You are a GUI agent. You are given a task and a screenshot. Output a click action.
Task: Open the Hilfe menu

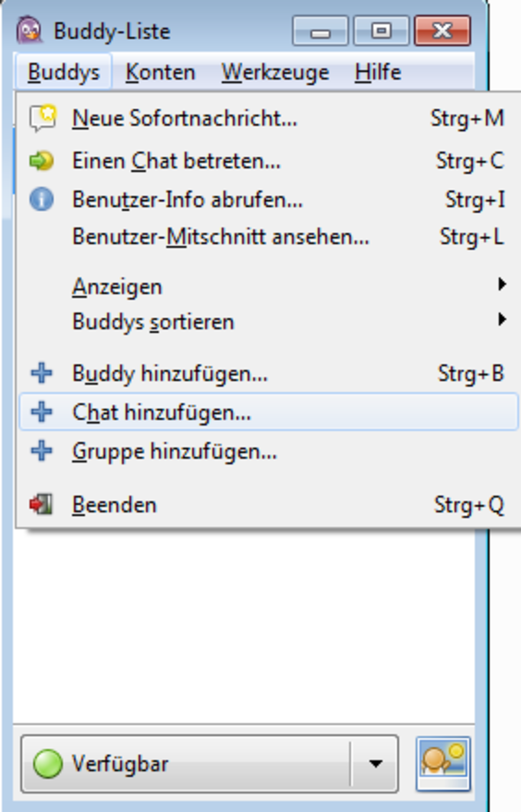click(377, 72)
